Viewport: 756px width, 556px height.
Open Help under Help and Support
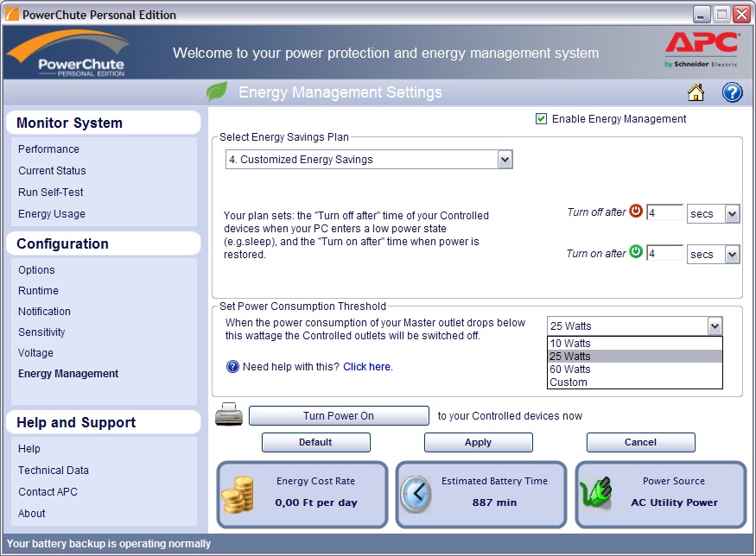tap(29, 449)
